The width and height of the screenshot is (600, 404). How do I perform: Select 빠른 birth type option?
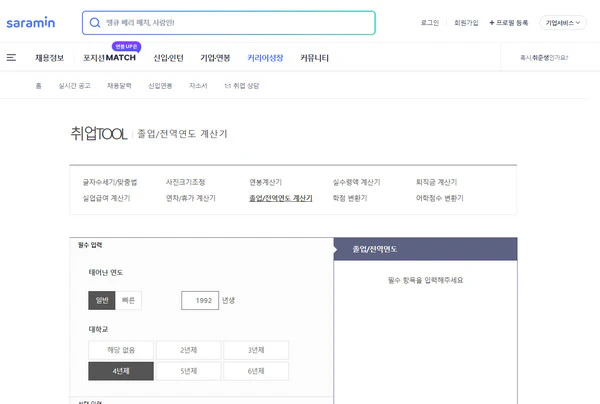(130, 300)
